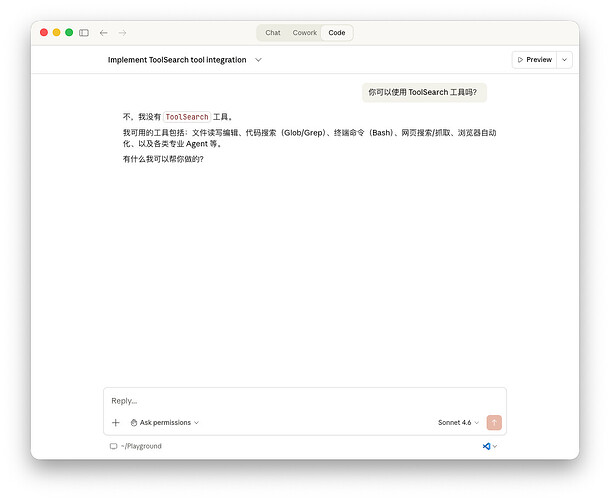This screenshot has height=500, width=609.
Task: Click the user message about ToolSearch
Action: click(x=424, y=92)
